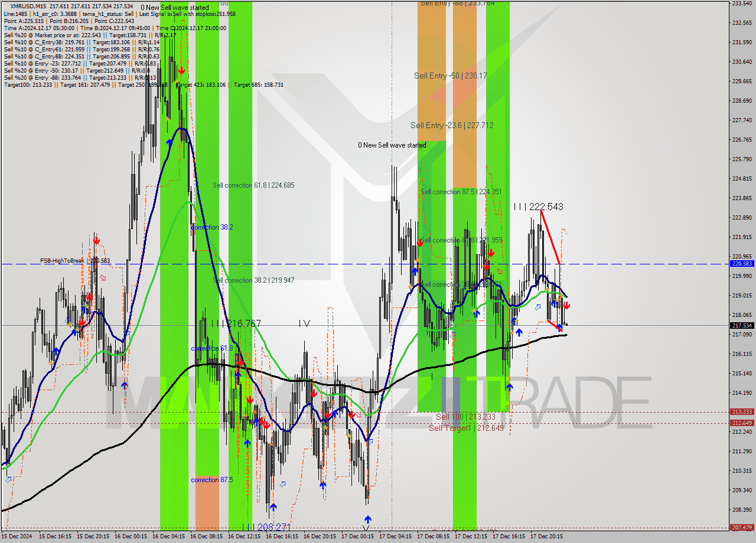Select 'Sell correction 61.8 | 221.959' label
The height and width of the screenshot is (543, 756).
point(461,240)
